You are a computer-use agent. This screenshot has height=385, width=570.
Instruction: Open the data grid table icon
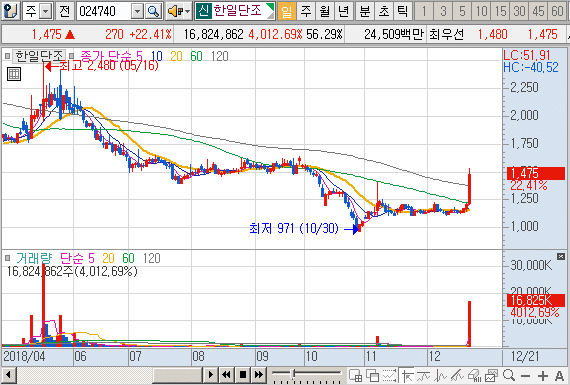14,74
